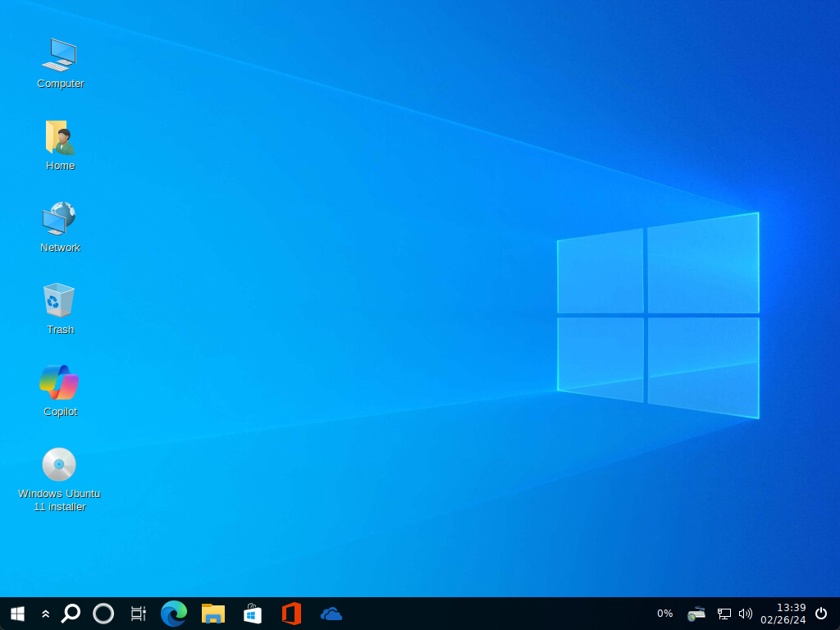Open the Cortana circle icon
This screenshot has width=840, height=630.
click(103, 614)
